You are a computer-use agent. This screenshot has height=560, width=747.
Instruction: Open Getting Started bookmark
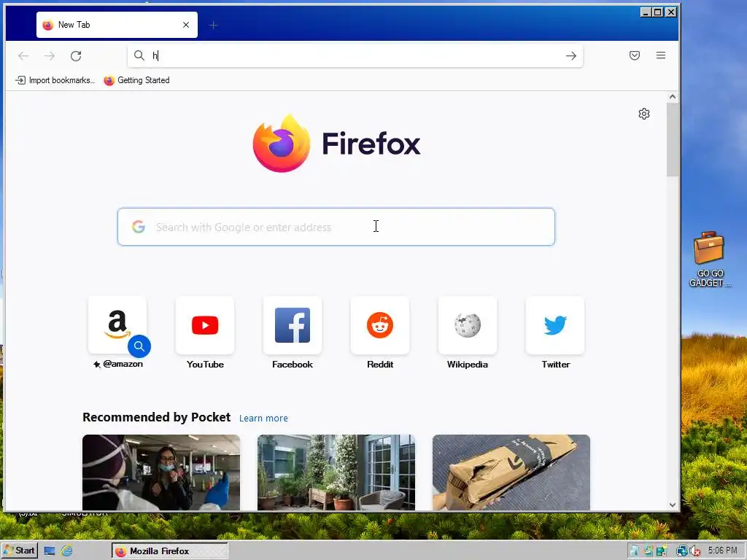[x=136, y=80]
